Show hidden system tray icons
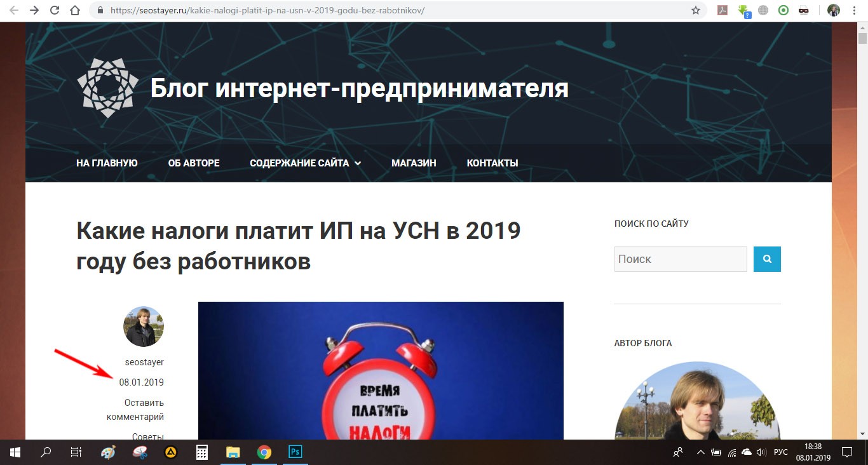The height and width of the screenshot is (465, 868). pos(700,452)
